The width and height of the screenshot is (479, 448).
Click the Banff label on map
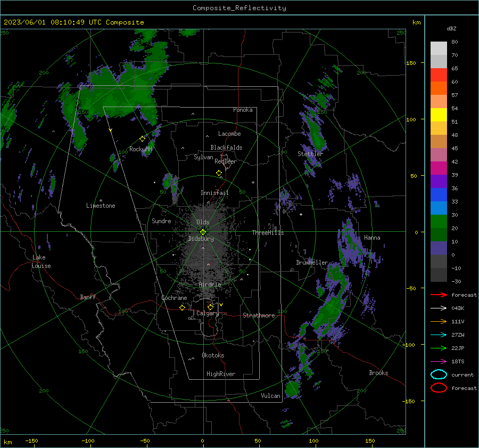(88, 297)
